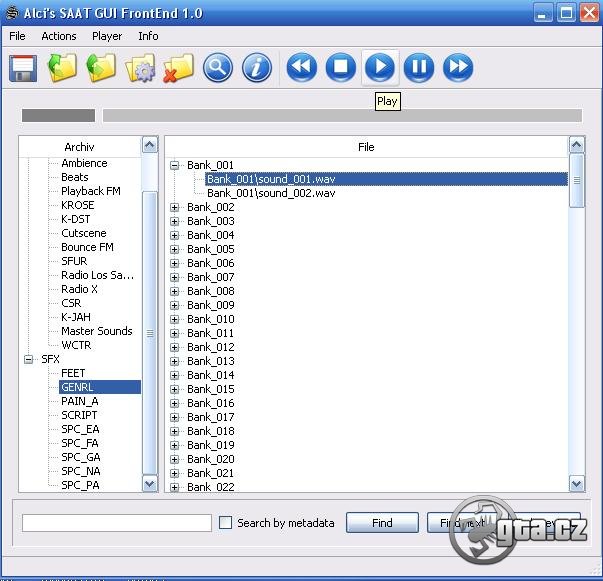Click the folder with gear icon
Image resolution: width=603 pixels, height=581 pixels.
point(140,68)
